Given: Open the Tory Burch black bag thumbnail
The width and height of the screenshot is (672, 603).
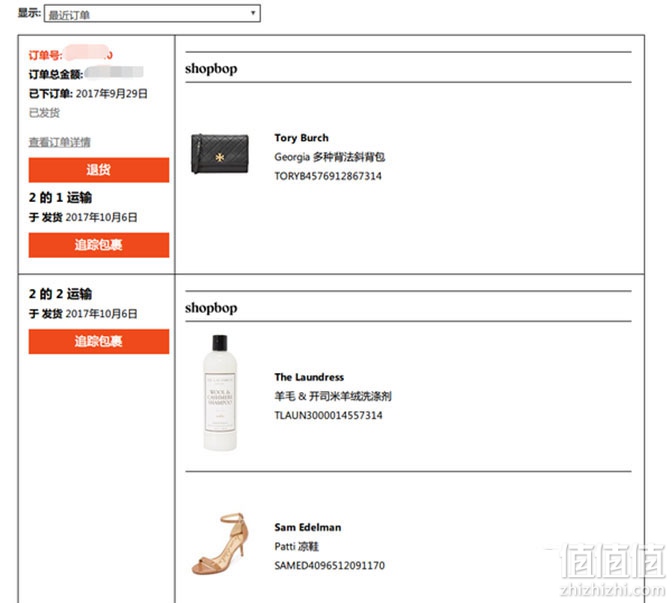Looking at the screenshot, I should tap(219, 154).
